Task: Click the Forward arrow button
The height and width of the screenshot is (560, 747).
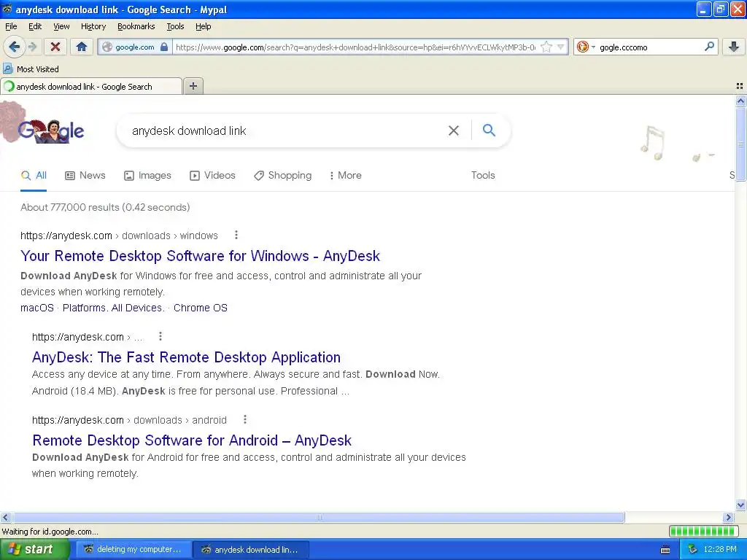Action: [x=32, y=47]
